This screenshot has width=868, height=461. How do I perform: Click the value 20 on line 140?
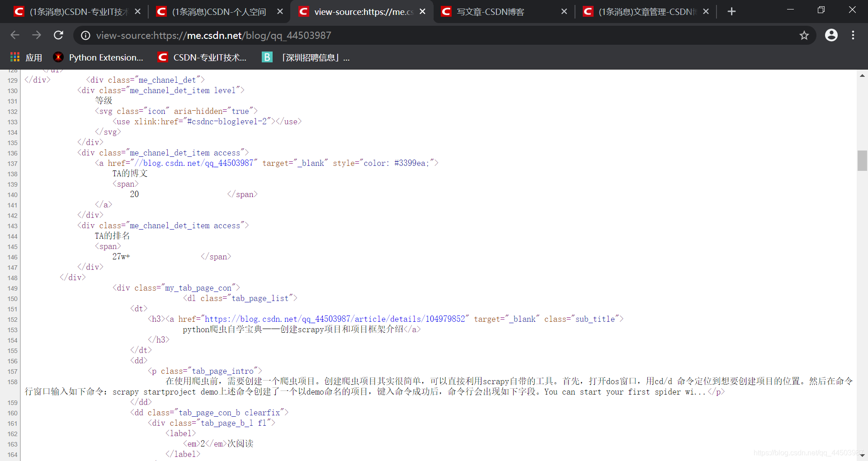(x=135, y=194)
